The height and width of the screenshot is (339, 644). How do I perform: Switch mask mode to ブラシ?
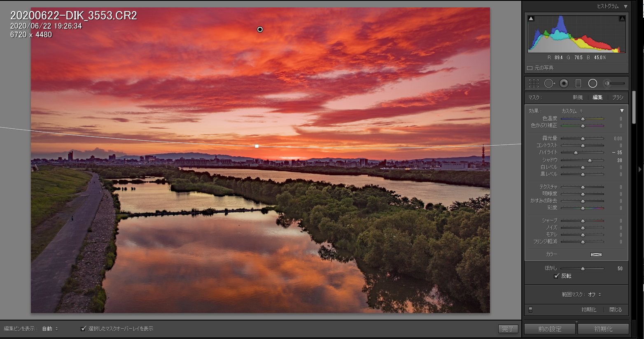pos(617,98)
